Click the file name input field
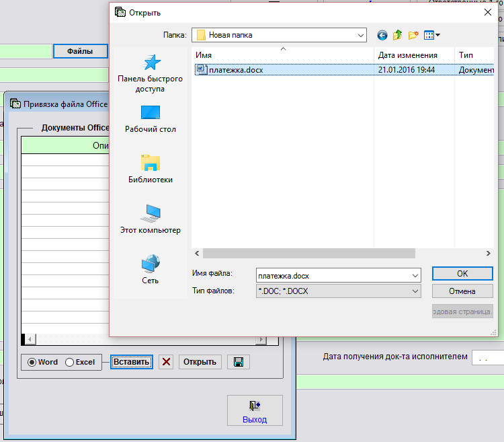 tap(334, 276)
